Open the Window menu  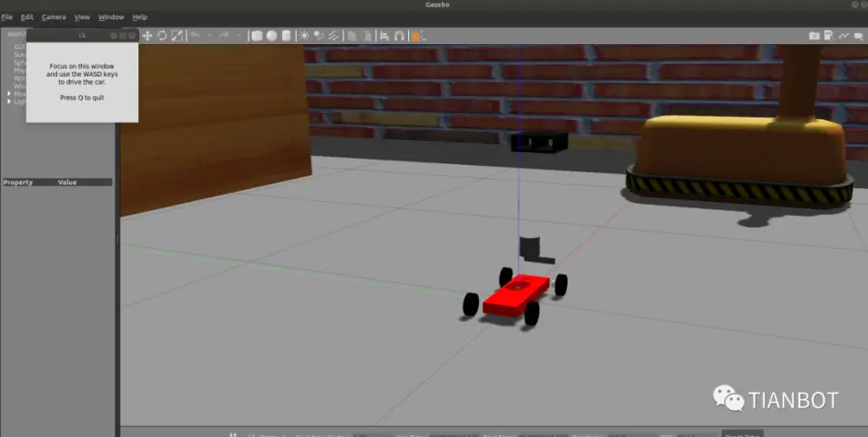[111, 18]
